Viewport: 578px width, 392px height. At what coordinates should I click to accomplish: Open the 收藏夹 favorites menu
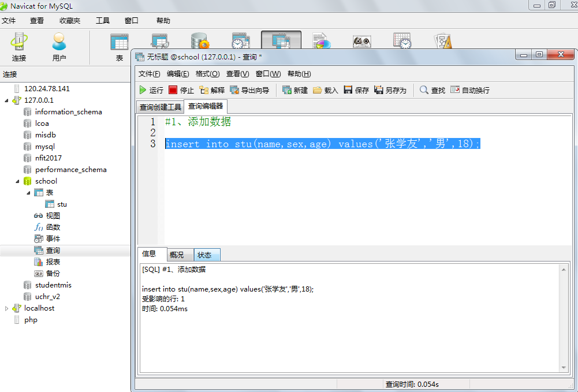70,21
